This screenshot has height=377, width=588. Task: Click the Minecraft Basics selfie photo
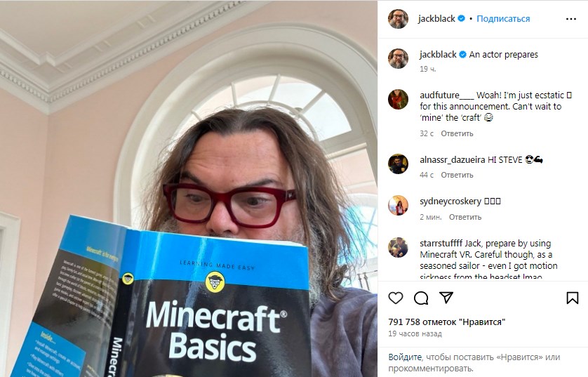pyautogui.click(x=189, y=189)
